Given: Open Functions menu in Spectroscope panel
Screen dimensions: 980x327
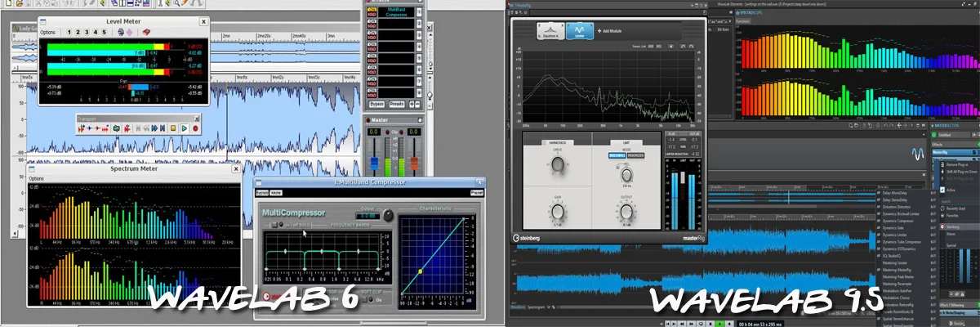Looking at the screenshot, I should [742, 21].
